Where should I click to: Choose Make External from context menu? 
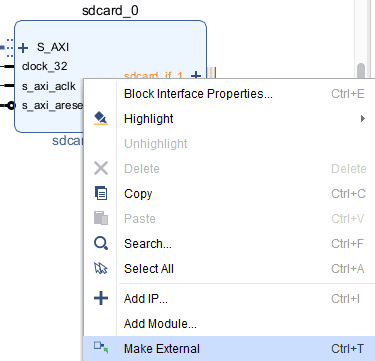pyautogui.click(x=229, y=349)
